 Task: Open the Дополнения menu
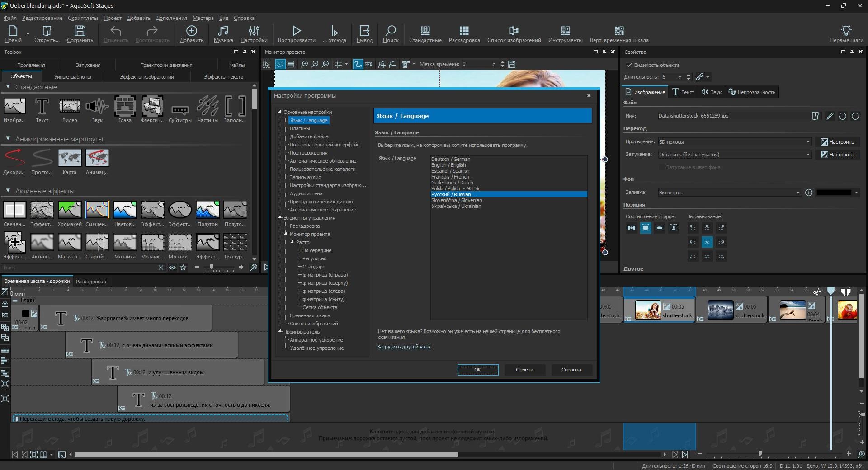[171, 18]
